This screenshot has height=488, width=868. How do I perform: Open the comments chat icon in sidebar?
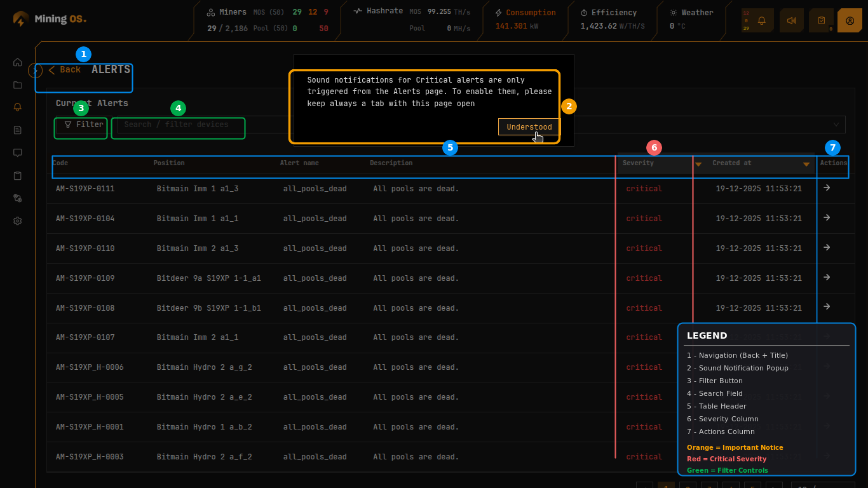(18, 152)
